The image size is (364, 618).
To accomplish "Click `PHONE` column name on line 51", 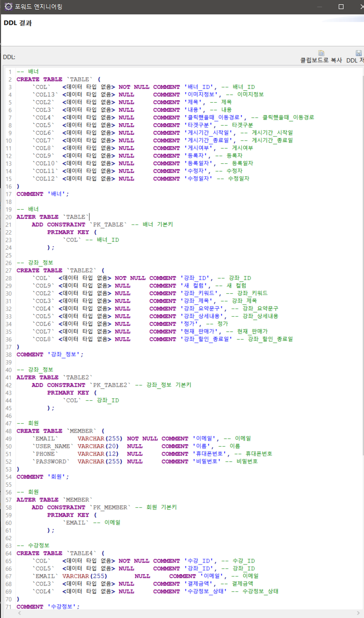I will [x=45, y=454].
